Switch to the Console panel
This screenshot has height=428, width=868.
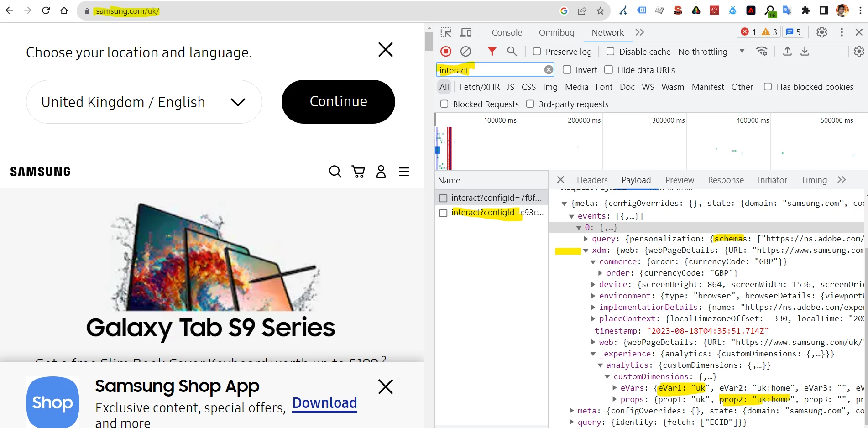click(x=507, y=32)
